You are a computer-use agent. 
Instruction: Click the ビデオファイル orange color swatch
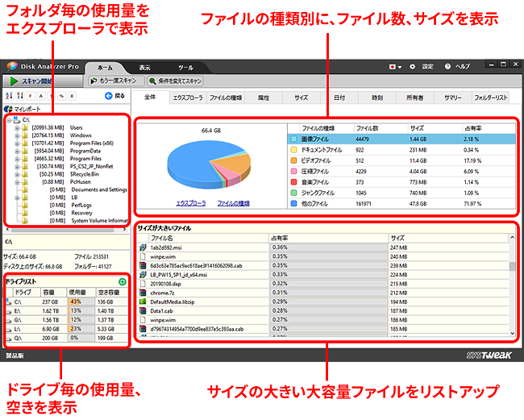[293, 160]
